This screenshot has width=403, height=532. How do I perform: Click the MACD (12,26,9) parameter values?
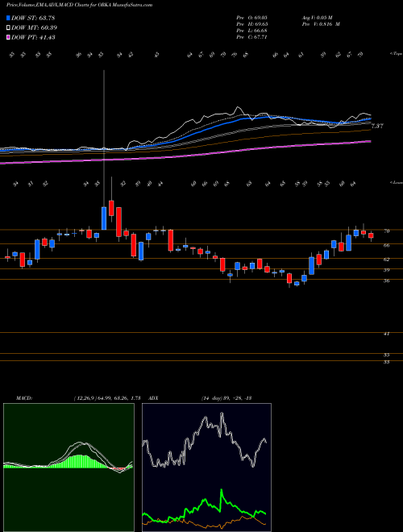tap(107, 398)
